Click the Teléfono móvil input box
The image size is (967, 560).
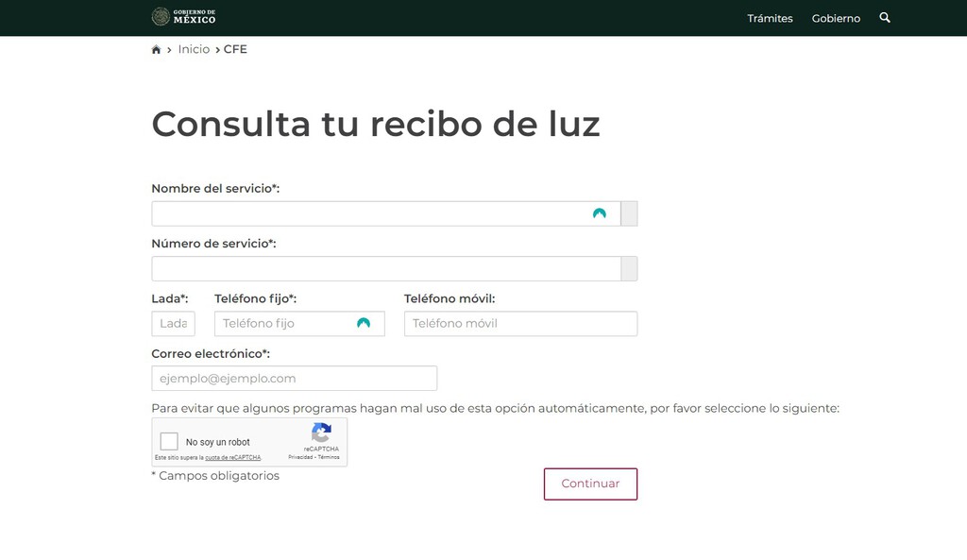(519, 323)
